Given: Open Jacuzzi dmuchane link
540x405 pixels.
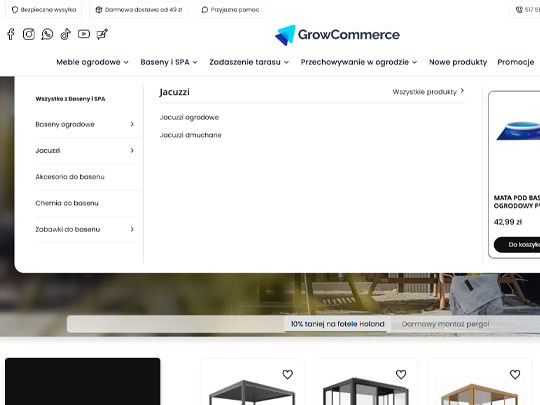Looking at the screenshot, I should [190, 135].
